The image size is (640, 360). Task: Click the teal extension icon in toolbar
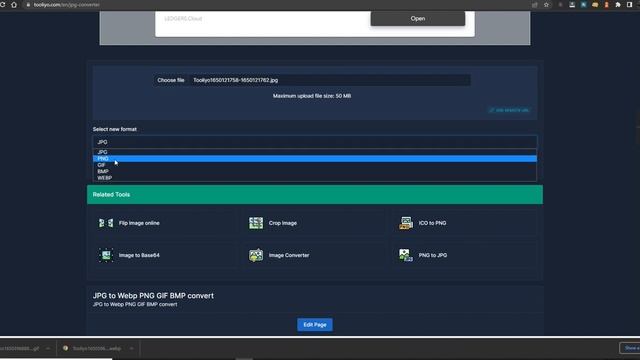(x=583, y=5)
